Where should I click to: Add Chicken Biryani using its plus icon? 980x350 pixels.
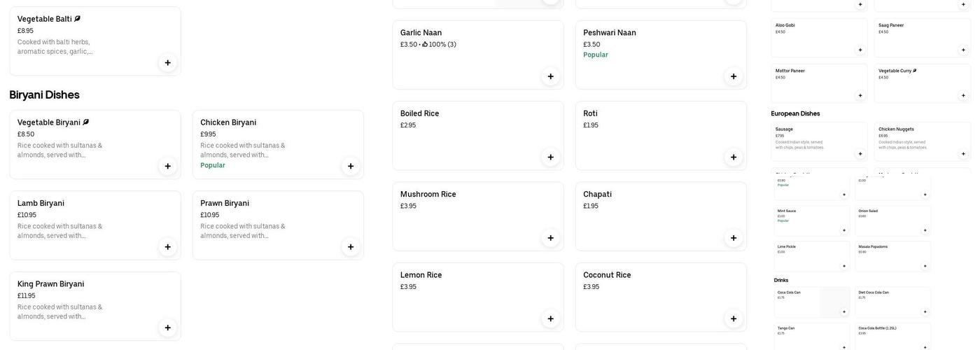point(351,167)
